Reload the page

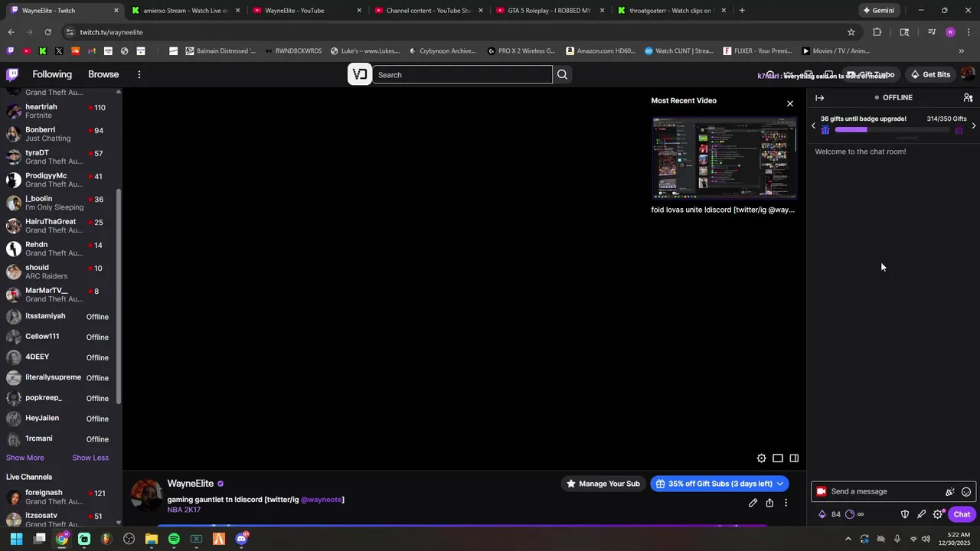(x=47, y=32)
